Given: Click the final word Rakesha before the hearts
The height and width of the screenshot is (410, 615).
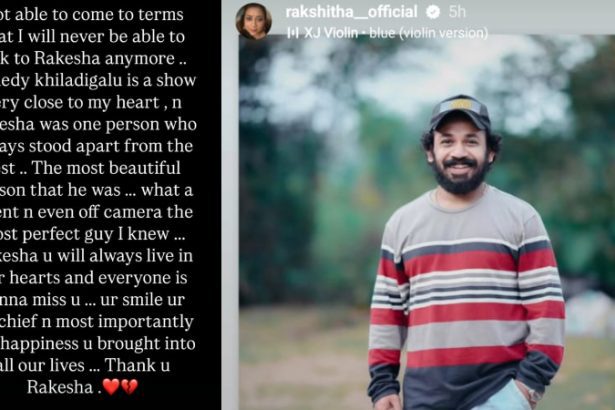Looking at the screenshot, I should point(60,387).
